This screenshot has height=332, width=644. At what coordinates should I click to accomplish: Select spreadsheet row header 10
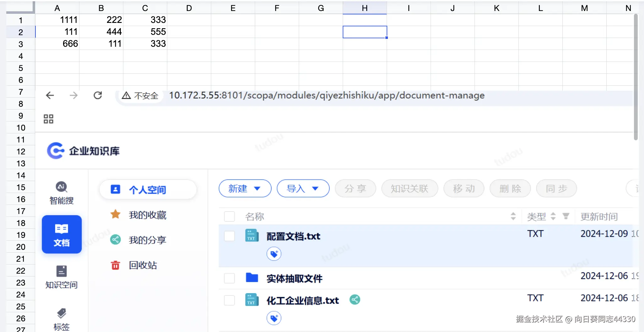coord(21,128)
